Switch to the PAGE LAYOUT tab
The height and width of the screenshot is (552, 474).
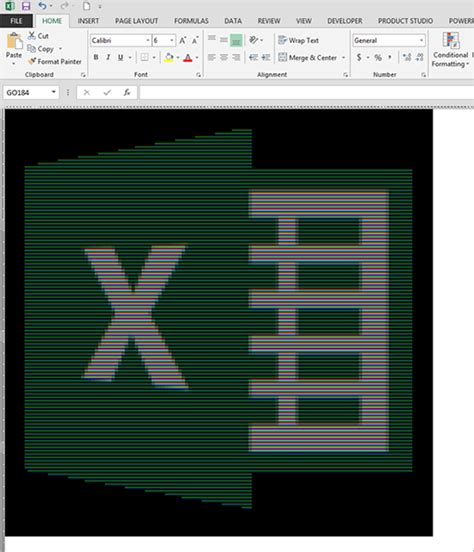[x=136, y=21]
